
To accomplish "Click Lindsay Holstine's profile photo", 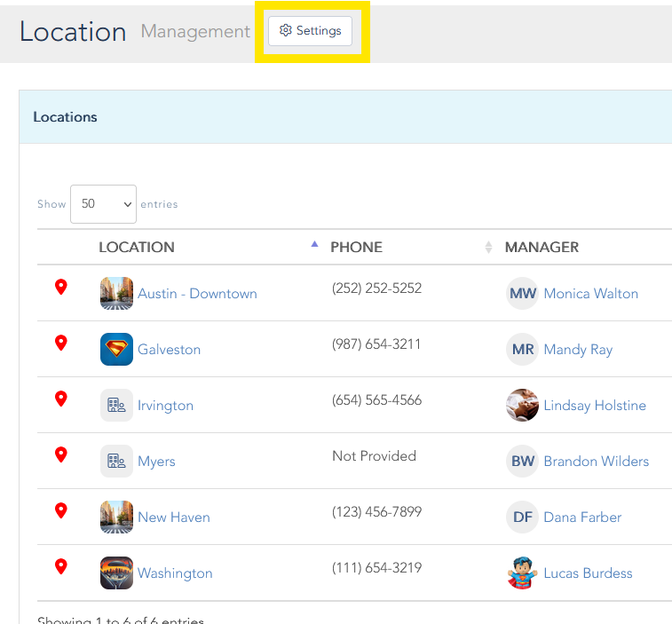I will 522,406.
